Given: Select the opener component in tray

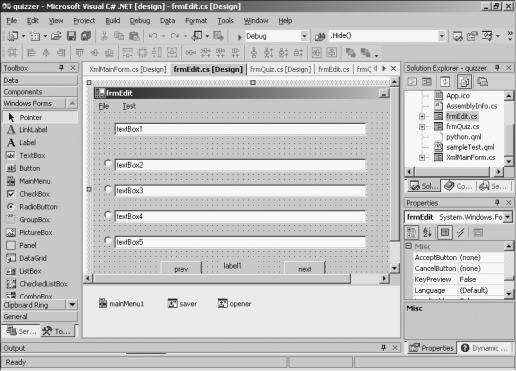Looking at the screenshot, I should pyautogui.click(x=234, y=304).
